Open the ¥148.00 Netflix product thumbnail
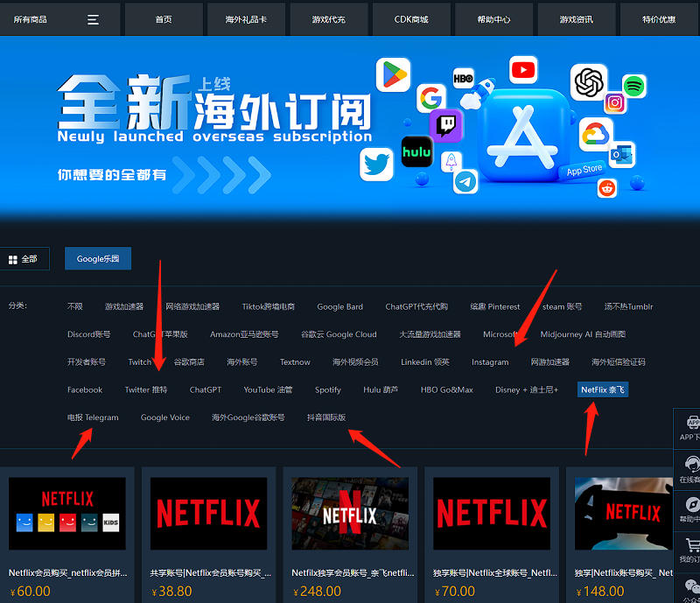This screenshot has height=603, width=700. pos(624,514)
